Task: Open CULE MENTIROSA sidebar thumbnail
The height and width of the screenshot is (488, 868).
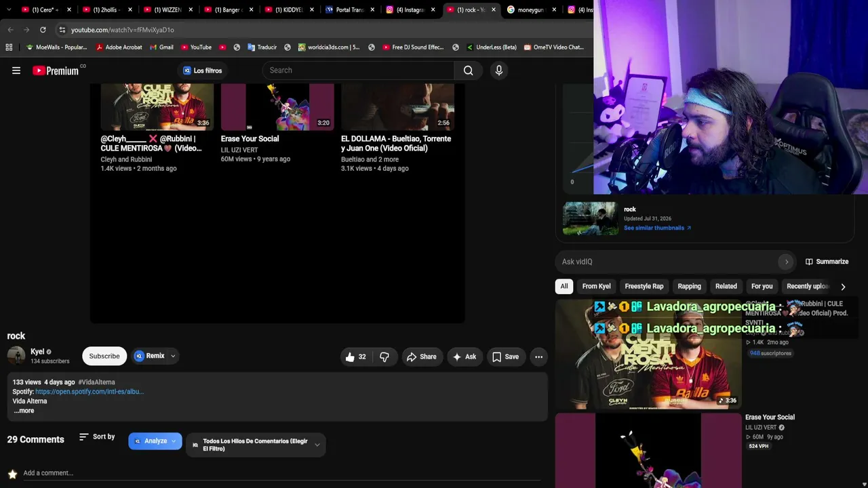Action: tap(648, 354)
